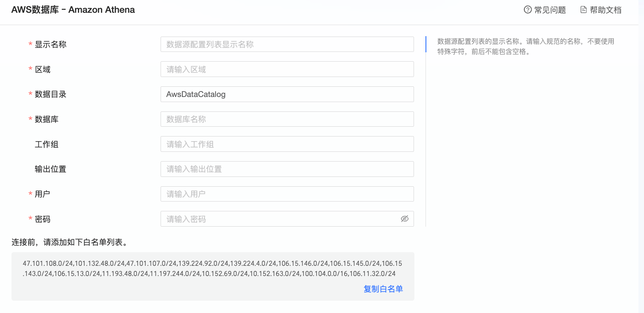Click the 数据库 field label
This screenshot has width=644, height=313.
46,119
